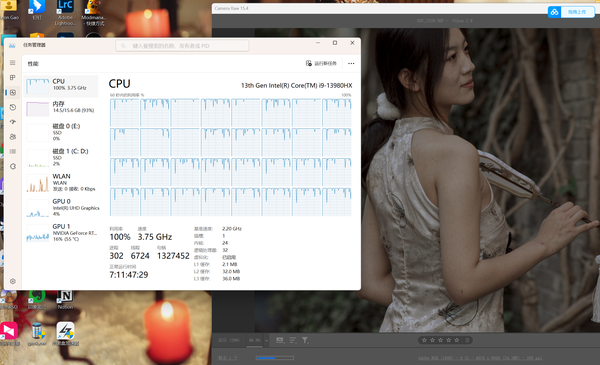Viewport: 600px width, 365px height.
Task: Select the WLAN performance entry
Action: click(61, 182)
